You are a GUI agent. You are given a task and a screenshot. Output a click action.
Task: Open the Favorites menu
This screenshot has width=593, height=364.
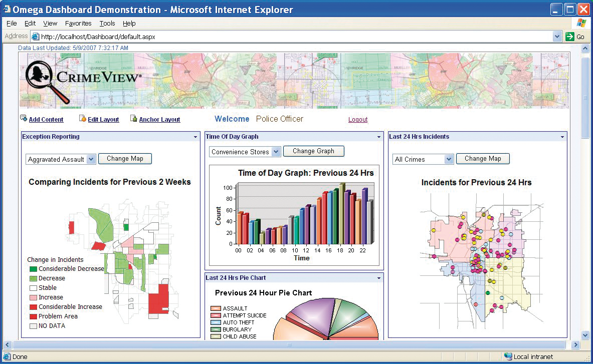click(78, 24)
